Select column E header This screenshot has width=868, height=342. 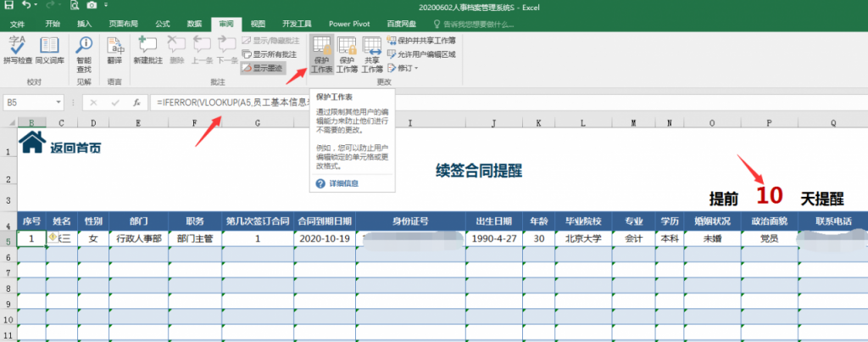point(138,123)
